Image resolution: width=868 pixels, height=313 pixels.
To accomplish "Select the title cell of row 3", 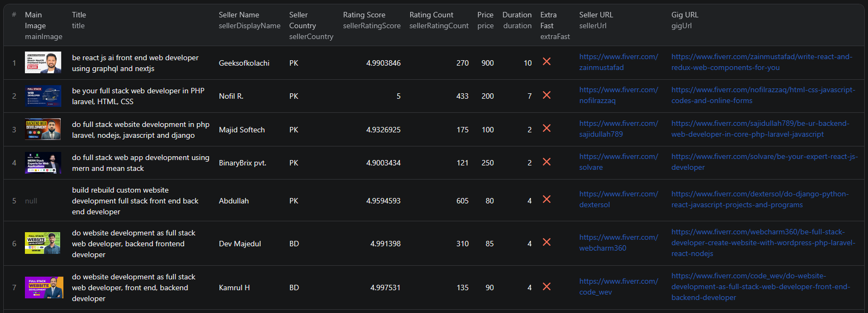I will (x=140, y=130).
